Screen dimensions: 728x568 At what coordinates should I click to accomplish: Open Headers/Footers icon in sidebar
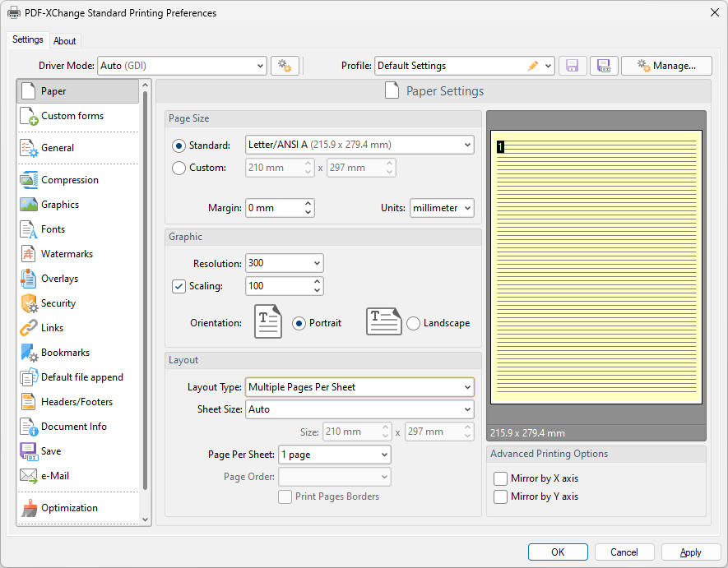click(x=28, y=402)
